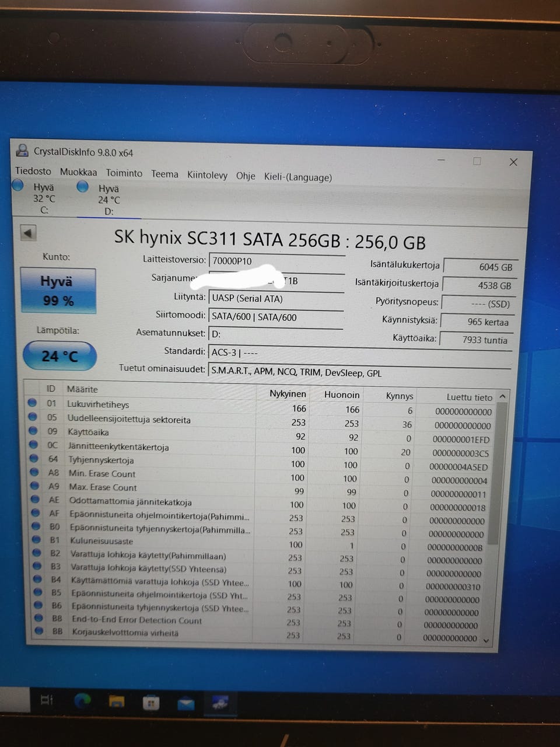Click raw value 000000000310
Screen dimensions: 560x747
[x=453, y=587]
